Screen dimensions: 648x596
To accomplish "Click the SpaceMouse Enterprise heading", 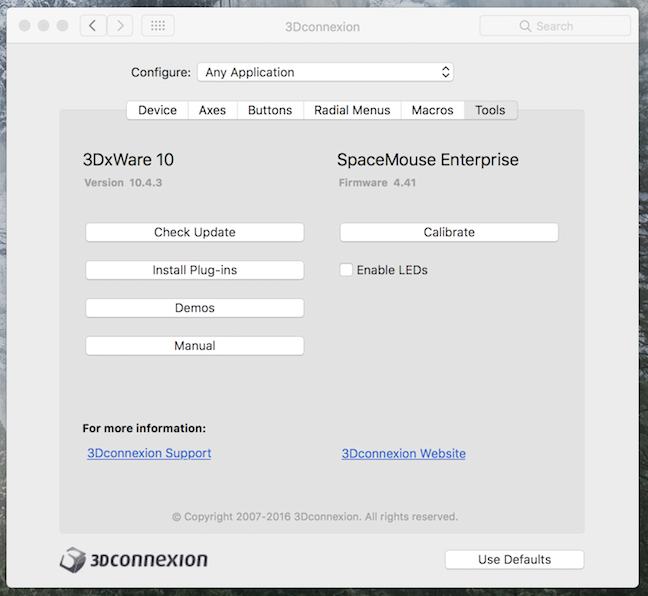I will tap(428, 160).
